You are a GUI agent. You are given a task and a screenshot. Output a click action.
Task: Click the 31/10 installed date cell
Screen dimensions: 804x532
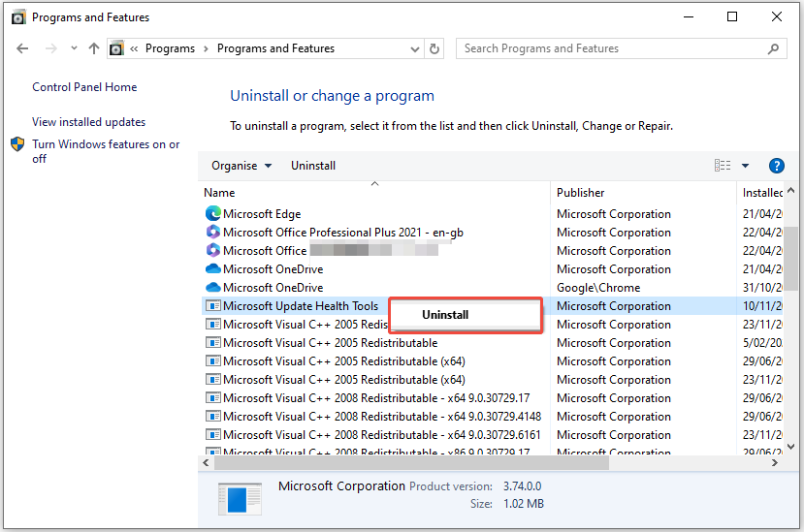(x=762, y=288)
